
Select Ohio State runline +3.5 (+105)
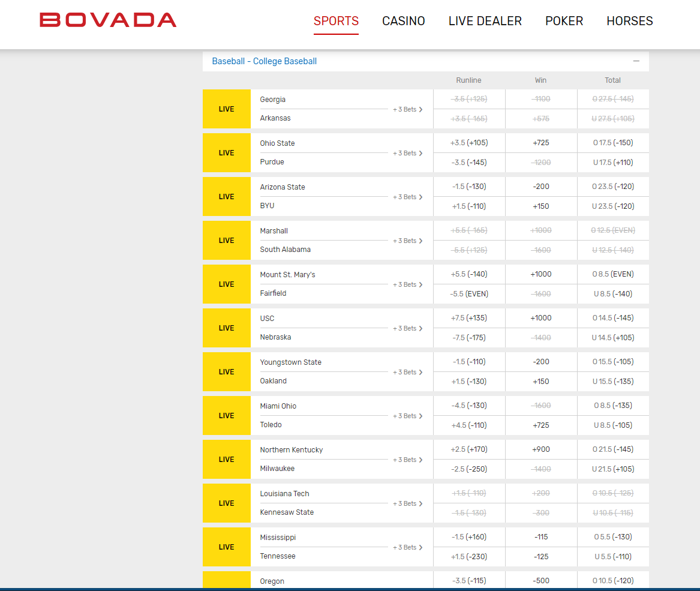click(x=469, y=143)
